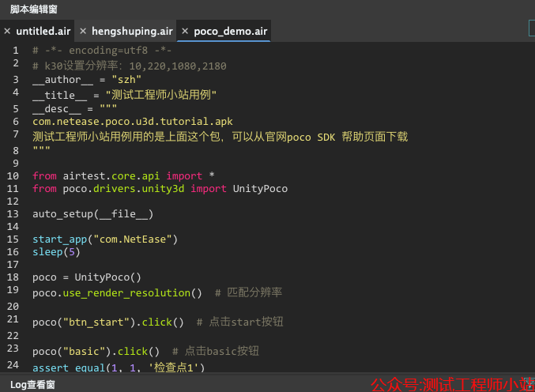Click the start_app("com.NetEase") line
The image size is (535, 392).
pos(105,239)
